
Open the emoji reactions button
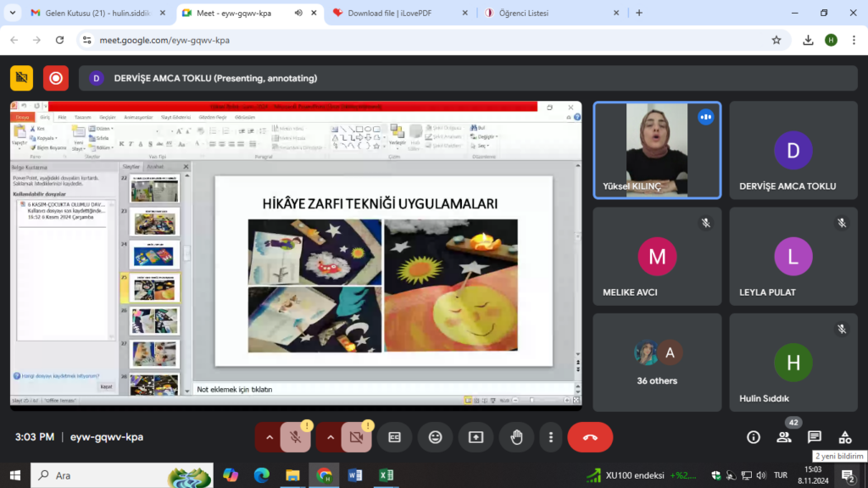[x=435, y=437]
